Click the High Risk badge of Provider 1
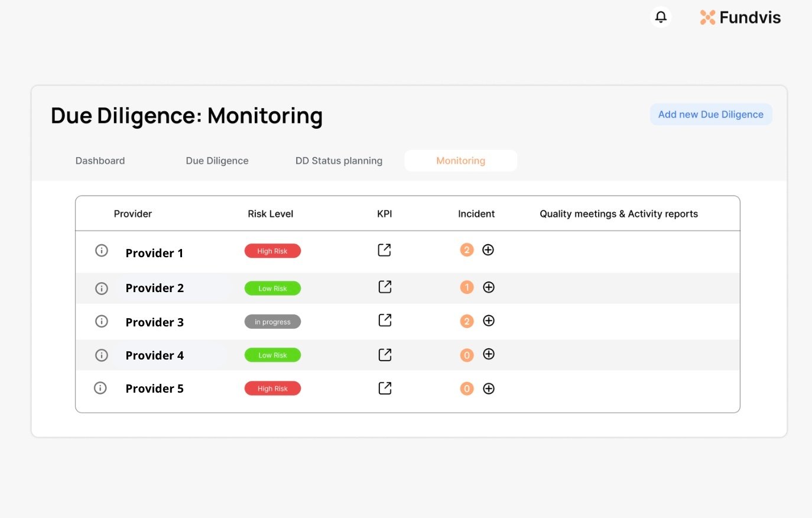812x518 pixels. tap(272, 251)
